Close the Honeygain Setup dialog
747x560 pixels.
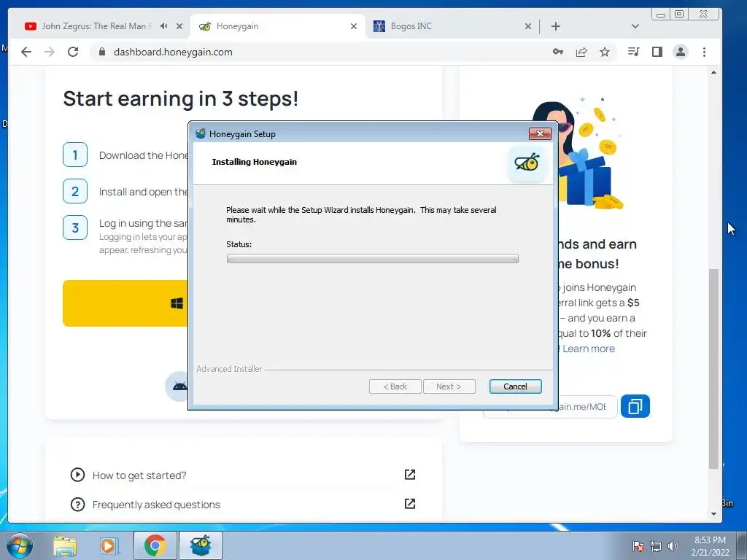540,134
